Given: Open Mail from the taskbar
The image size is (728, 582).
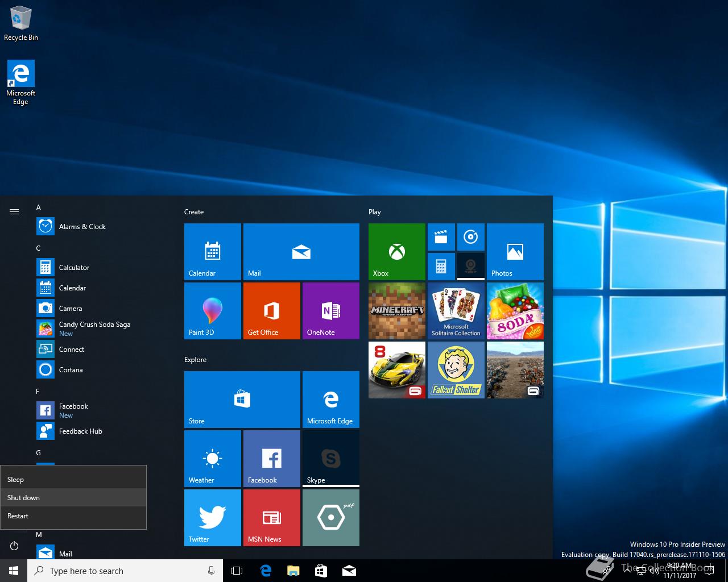Looking at the screenshot, I should 349,571.
